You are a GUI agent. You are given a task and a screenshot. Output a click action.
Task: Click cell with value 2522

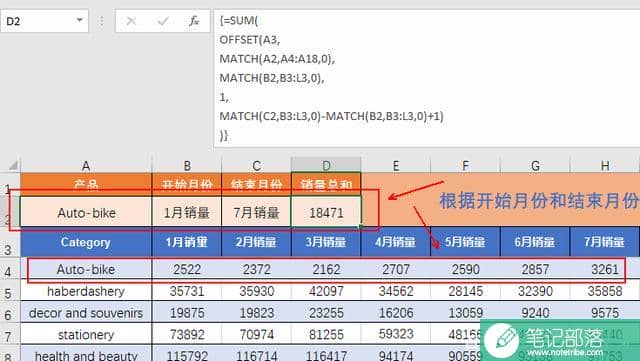click(x=187, y=269)
